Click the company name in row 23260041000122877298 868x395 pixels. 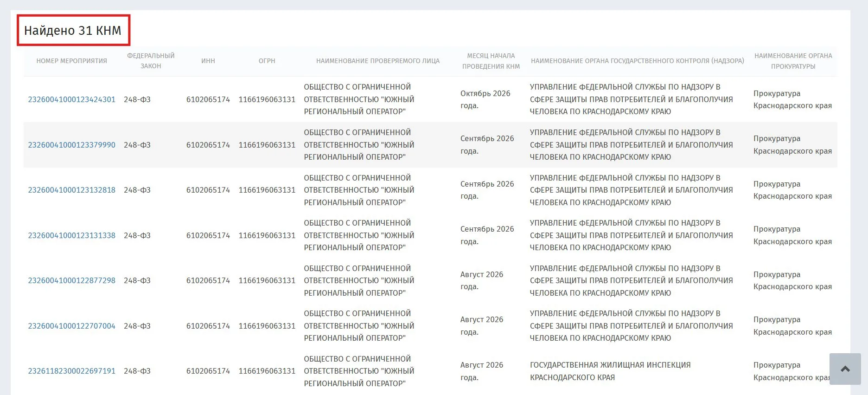[359, 280]
